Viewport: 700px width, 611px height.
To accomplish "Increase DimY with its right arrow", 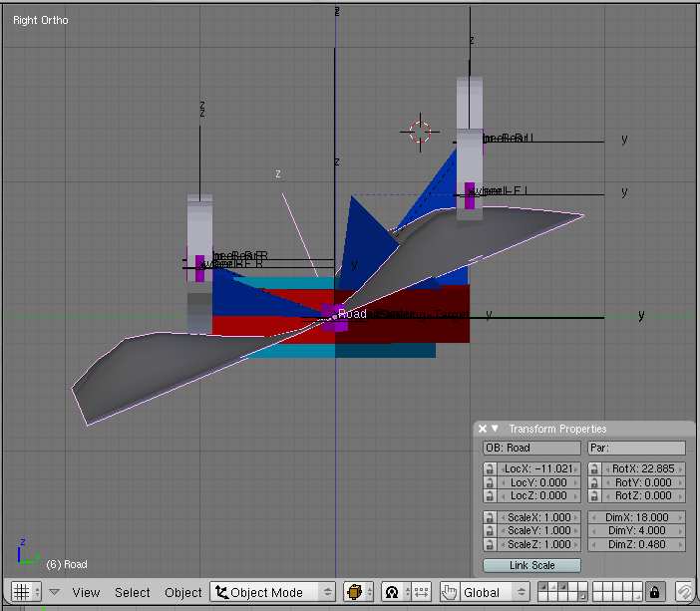I will coord(680,530).
